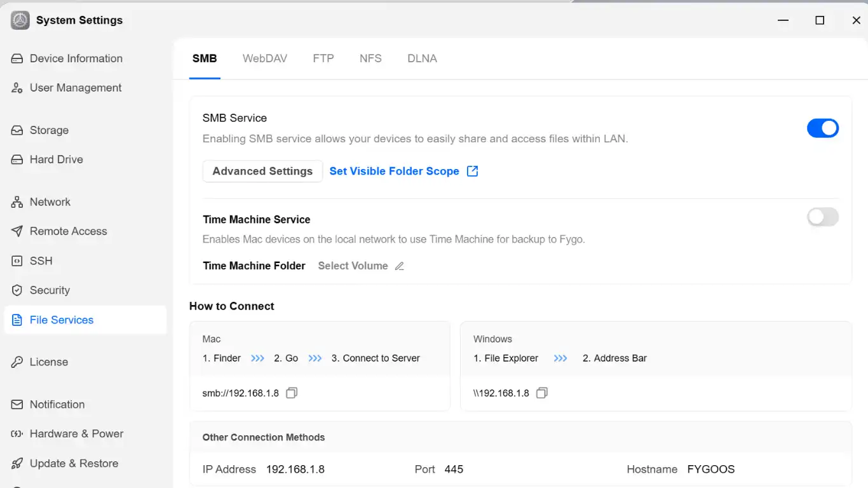Click the License key icon
Viewport: 868px width, 488px height.
coord(17,362)
